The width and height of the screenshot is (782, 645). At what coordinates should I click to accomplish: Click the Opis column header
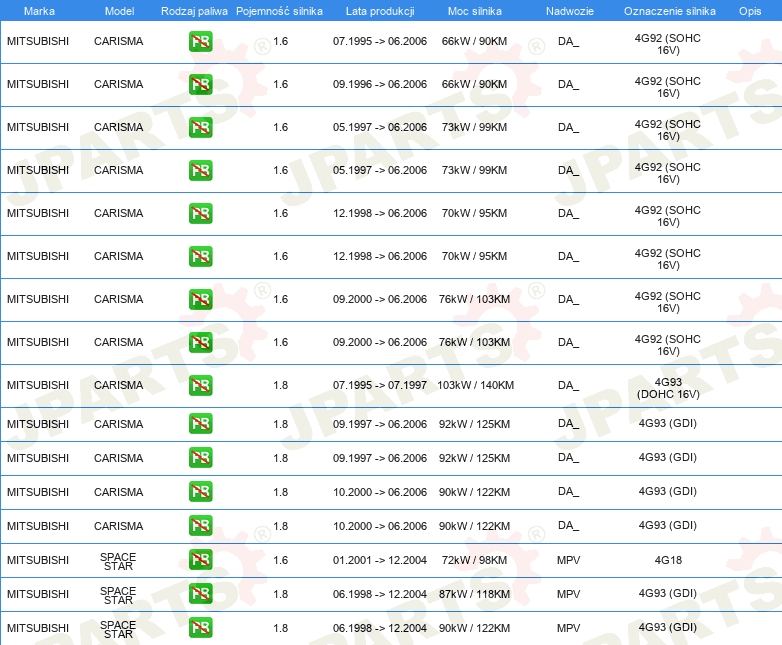click(x=750, y=11)
